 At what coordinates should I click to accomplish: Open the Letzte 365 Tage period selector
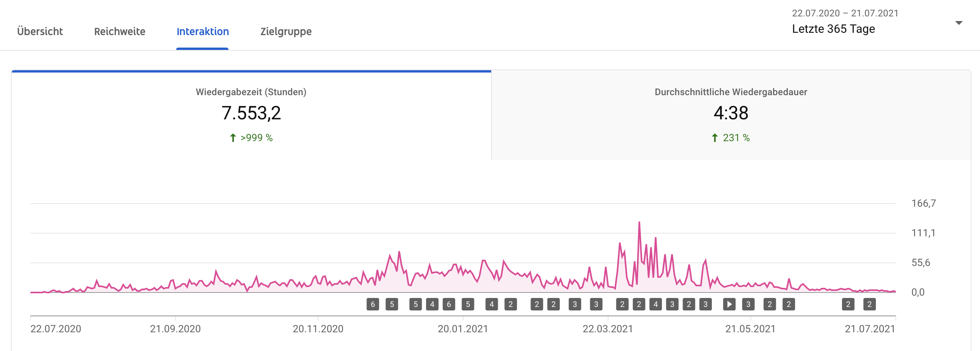(x=833, y=29)
